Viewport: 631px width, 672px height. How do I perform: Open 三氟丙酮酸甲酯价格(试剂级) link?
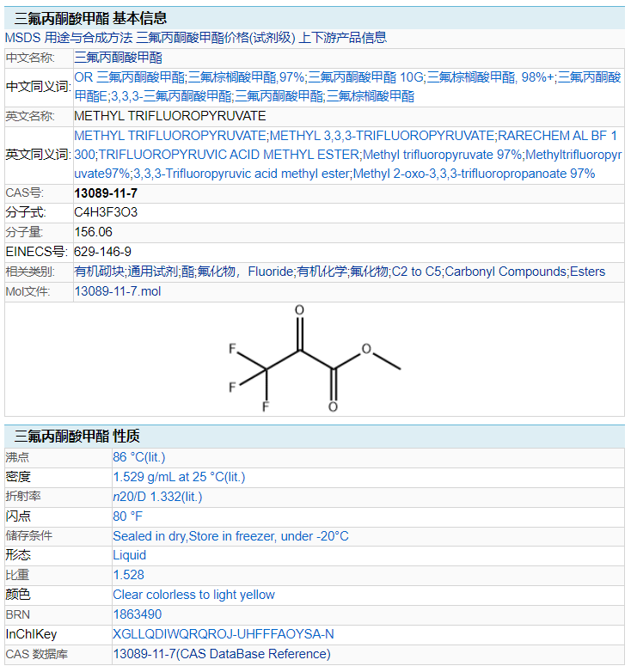tap(216, 38)
